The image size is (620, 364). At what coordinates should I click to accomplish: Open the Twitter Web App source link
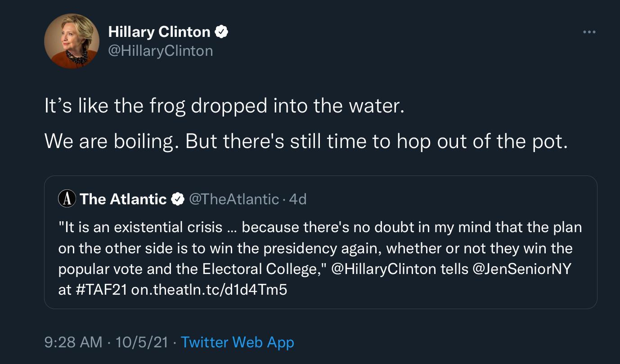[237, 342]
